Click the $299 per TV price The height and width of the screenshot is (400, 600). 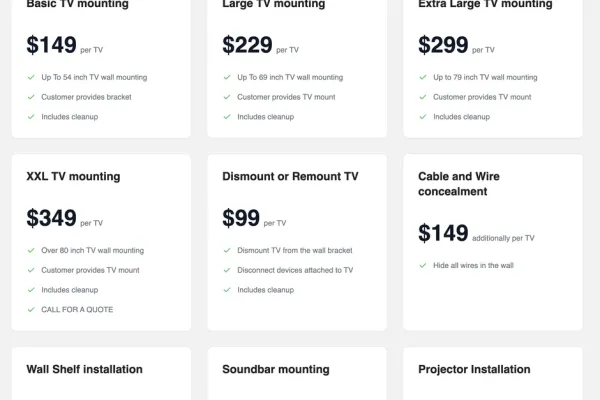[x=457, y=45]
